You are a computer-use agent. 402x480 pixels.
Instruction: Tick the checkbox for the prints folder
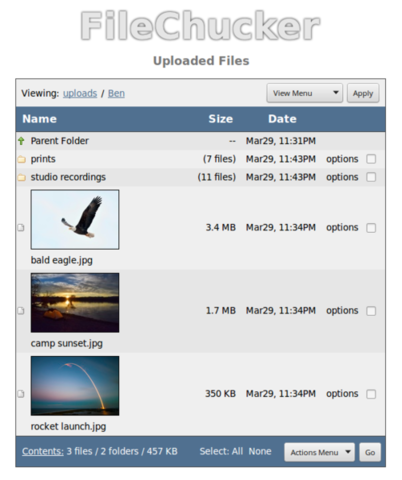tap(371, 159)
